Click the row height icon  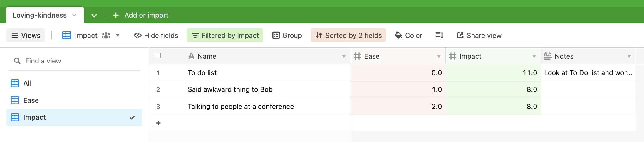coord(439,35)
